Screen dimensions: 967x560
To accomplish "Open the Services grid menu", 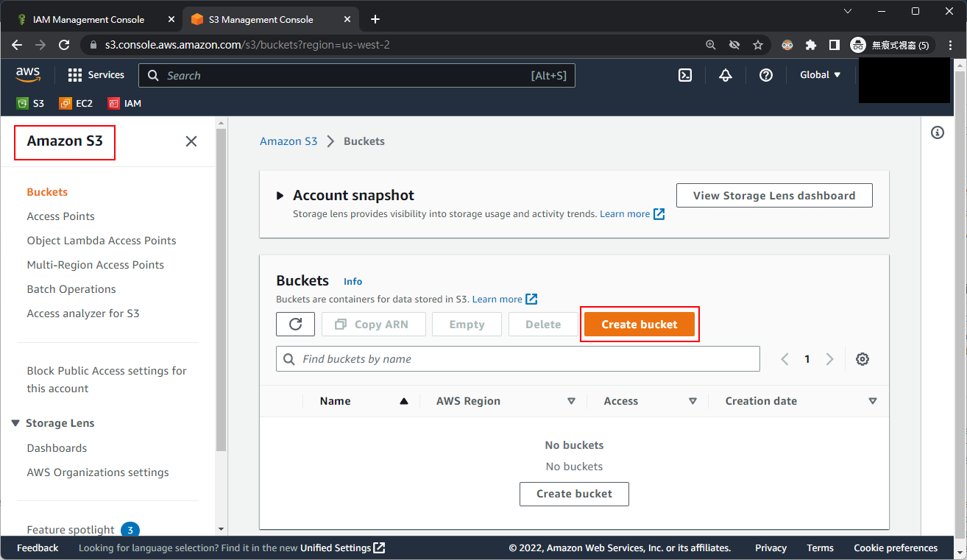I will (x=96, y=75).
